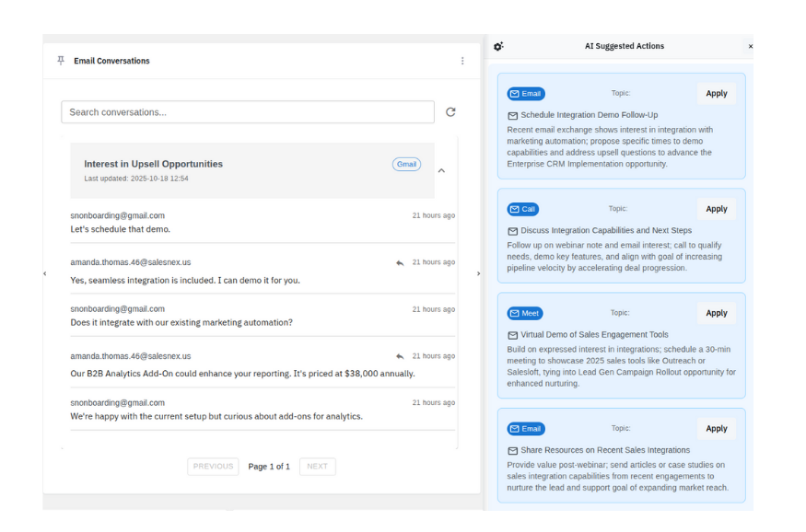Expand the right edge chevron arrow
This screenshot has width=806, height=532.
coord(478,273)
